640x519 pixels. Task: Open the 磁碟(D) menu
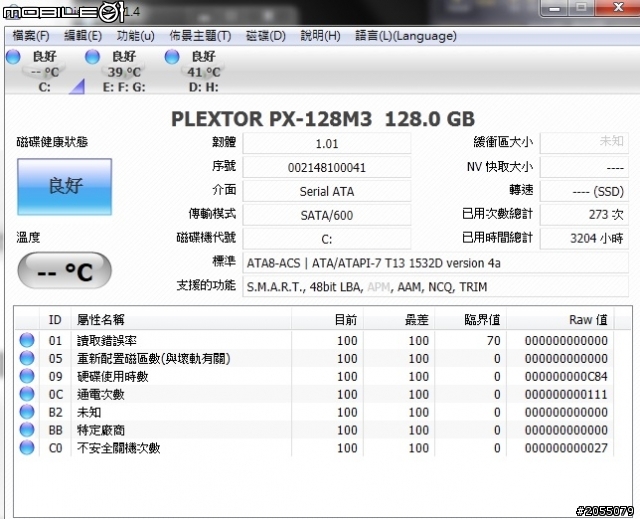pos(266,36)
